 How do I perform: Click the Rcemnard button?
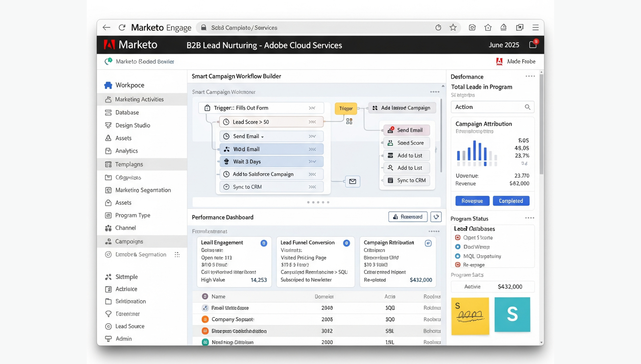408,217
